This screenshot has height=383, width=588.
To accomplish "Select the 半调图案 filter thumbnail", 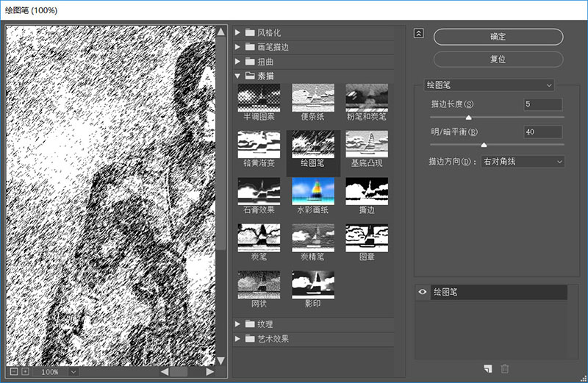I will tap(259, 98).
